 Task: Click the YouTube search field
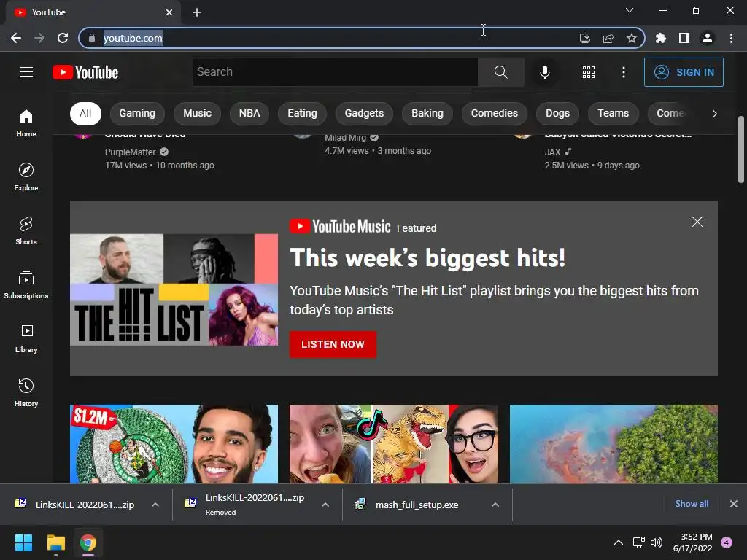click(335, 72)
